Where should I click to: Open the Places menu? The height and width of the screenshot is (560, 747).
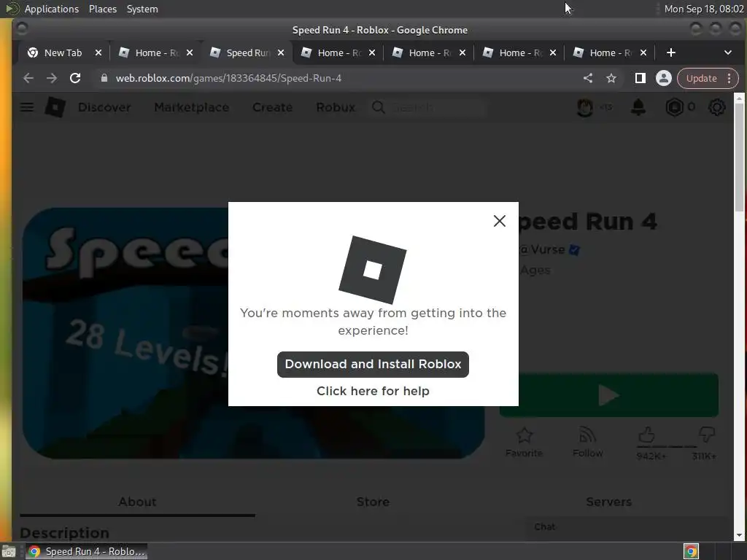102,9
